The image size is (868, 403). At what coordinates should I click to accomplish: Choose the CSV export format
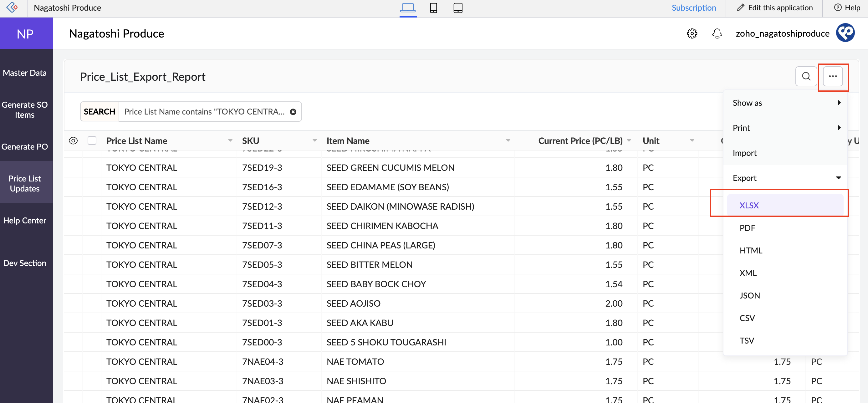[x=747, y=318]
